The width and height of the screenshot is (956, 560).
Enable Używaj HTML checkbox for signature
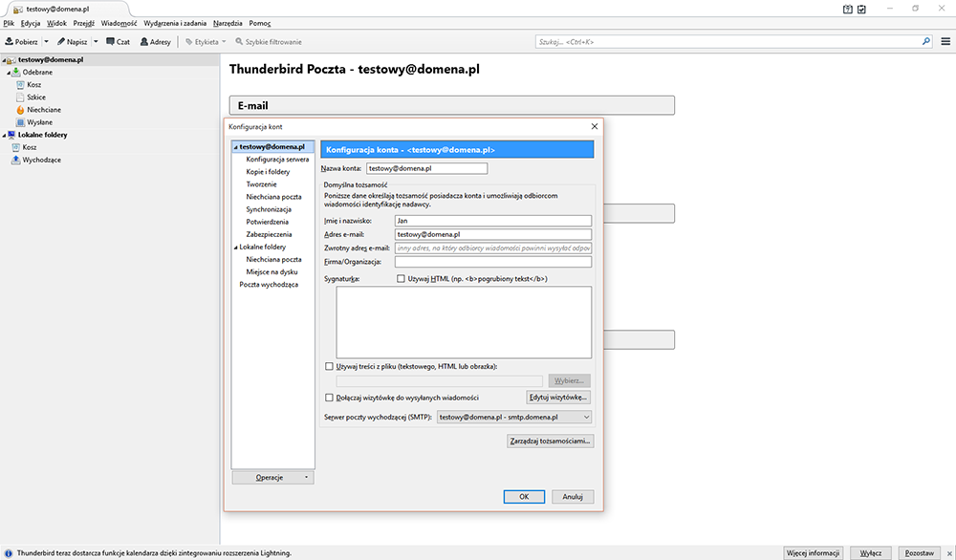pos(401,278)
